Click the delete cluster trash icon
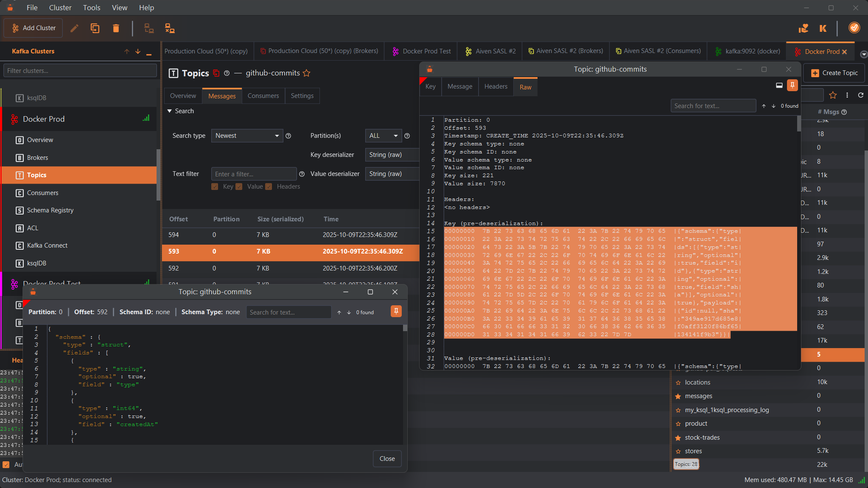868x488 pixels. point(116,28)
